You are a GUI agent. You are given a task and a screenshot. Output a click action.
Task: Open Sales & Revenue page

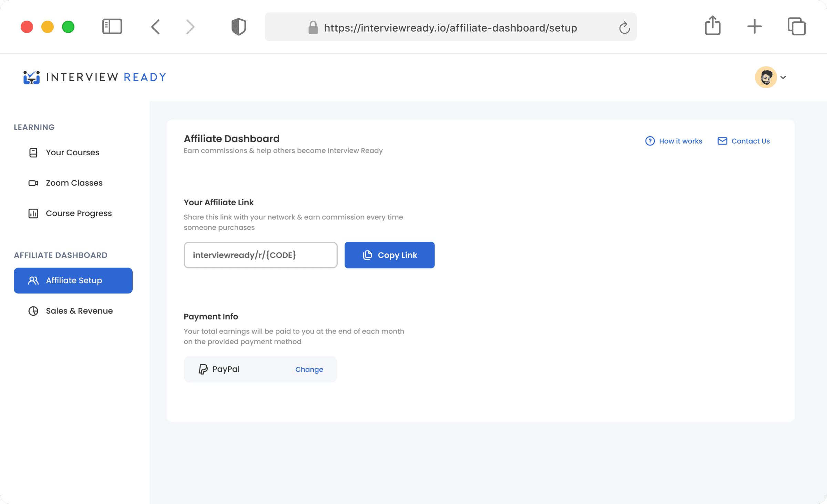pyautogui.click(x=79, y=311)
